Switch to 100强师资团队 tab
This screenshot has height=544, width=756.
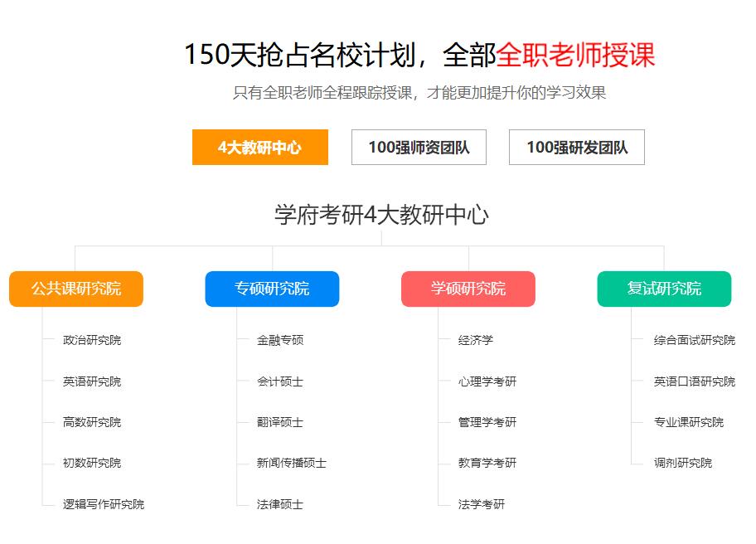pyautogui.click(x=419, y=147)
